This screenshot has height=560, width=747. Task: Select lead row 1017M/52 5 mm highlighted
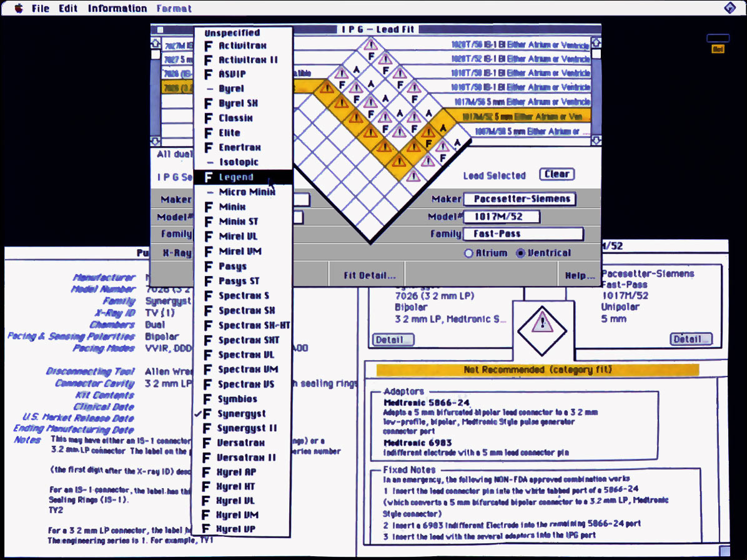pos(522,117)
